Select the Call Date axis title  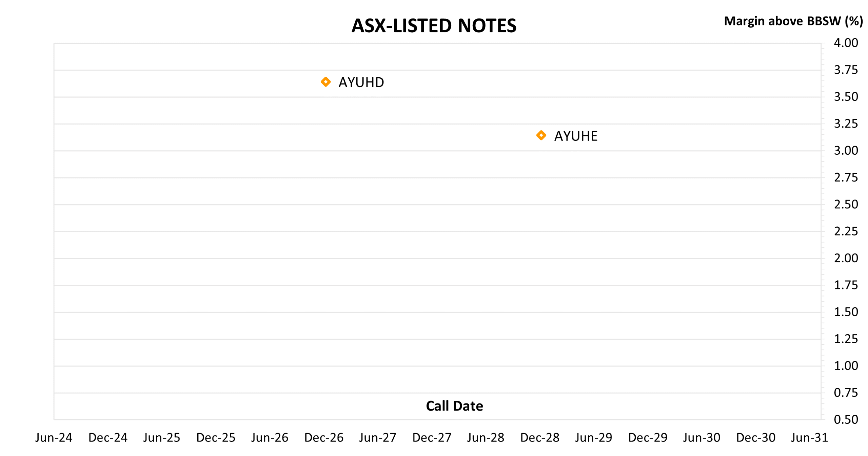(x=454, y=406)
